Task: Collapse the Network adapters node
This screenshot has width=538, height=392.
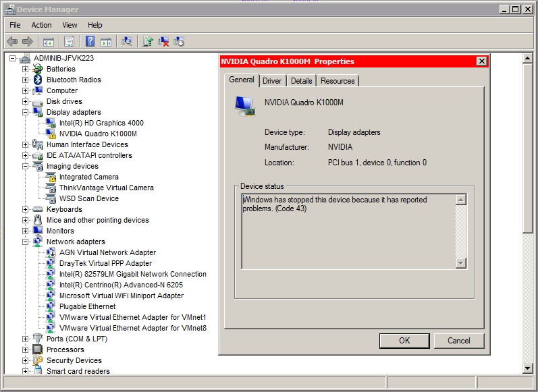Action: 25,242
